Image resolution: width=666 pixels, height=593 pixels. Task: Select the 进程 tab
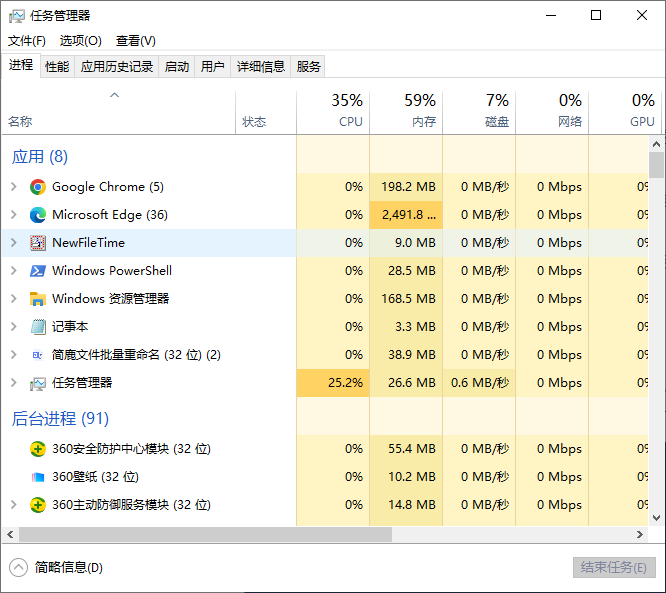point(21,65)
